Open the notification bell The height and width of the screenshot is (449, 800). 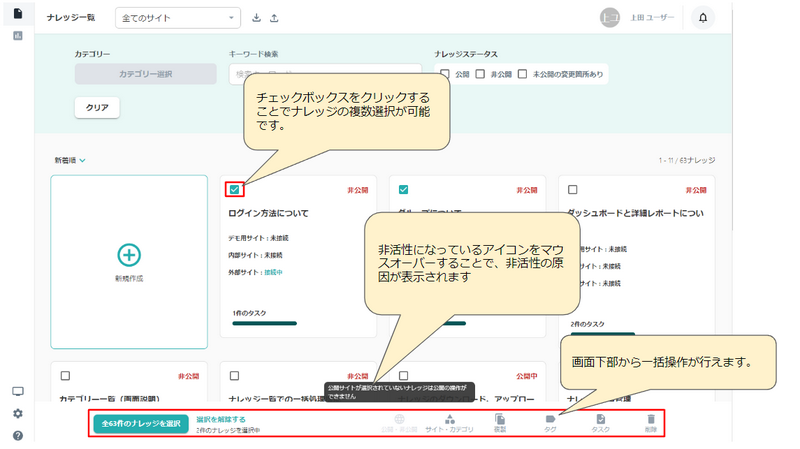(703, 18)
